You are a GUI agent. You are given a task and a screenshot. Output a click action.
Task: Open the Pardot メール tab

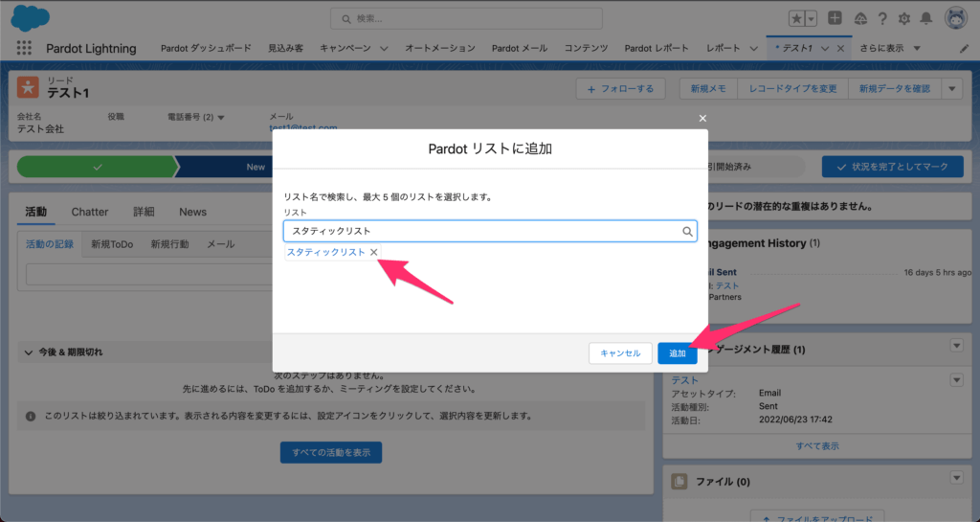(520, 48)
